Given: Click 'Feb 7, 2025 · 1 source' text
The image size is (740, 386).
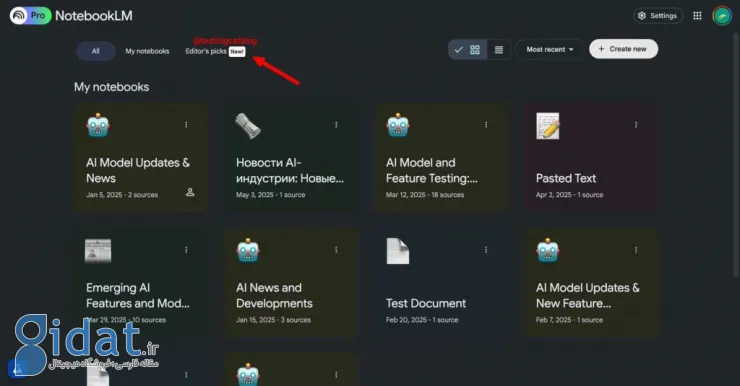Looking at the screenshot, I should pyautogui.click(x=569, y=320).
